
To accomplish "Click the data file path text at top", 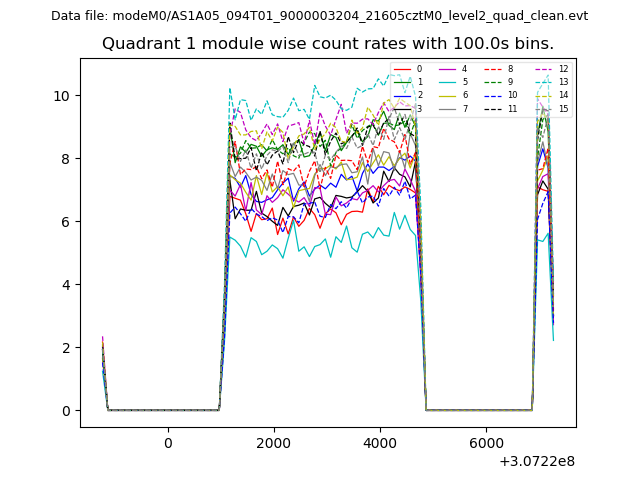I will (x=319, y=16).
